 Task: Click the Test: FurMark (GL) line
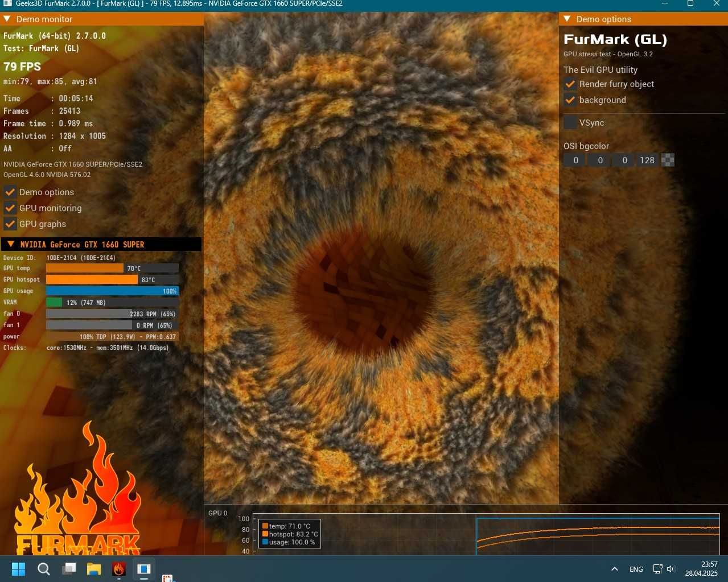pos(41,48)
